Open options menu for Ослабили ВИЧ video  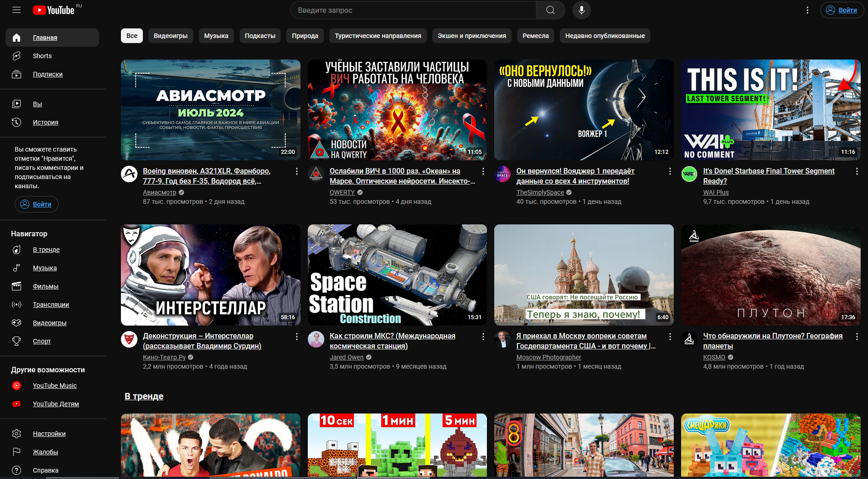coord(483,171)
